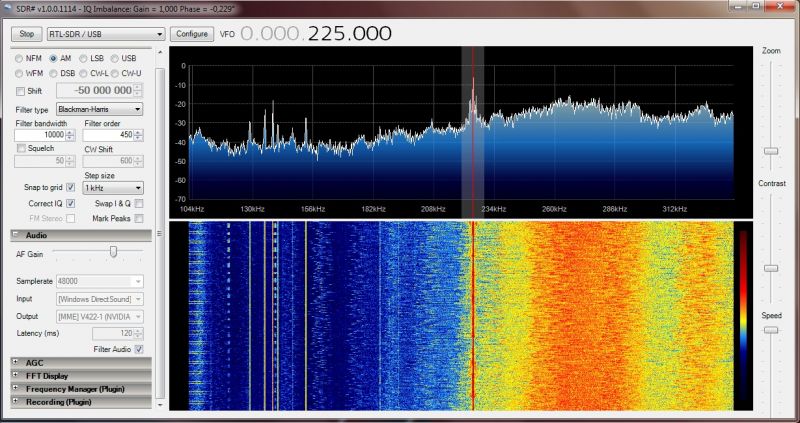Image resolution: width=800 pixels, height=423 pixels.
Task: Click the 130kHz label on frequency axis
Action: [x=252, y=209]
